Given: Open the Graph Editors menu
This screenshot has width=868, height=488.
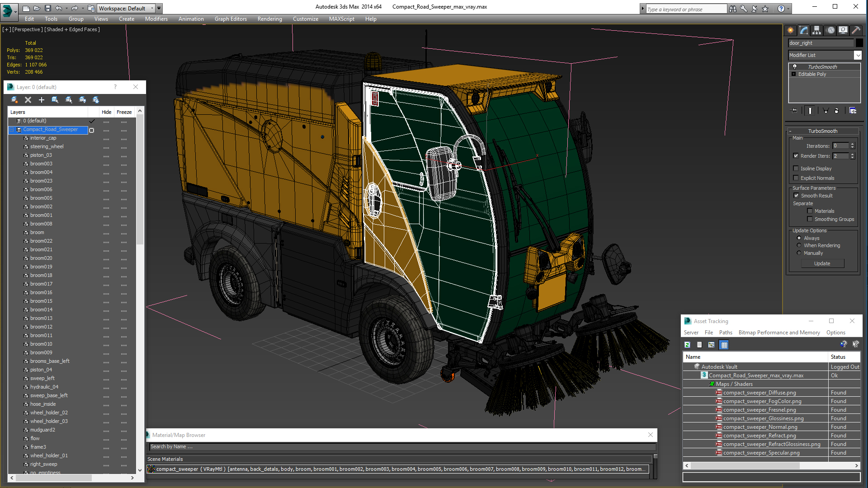Looking at the screenshot, I should coord(231,19).
